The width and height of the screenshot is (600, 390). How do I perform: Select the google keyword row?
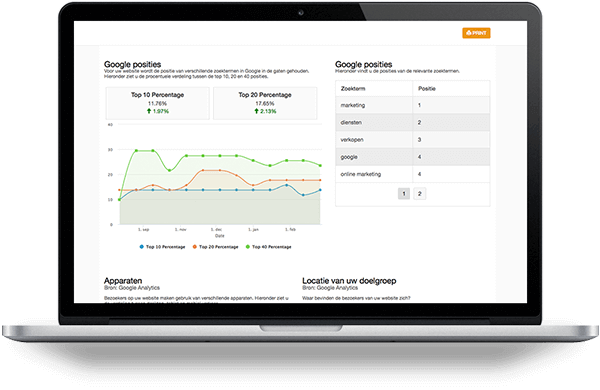412,157
